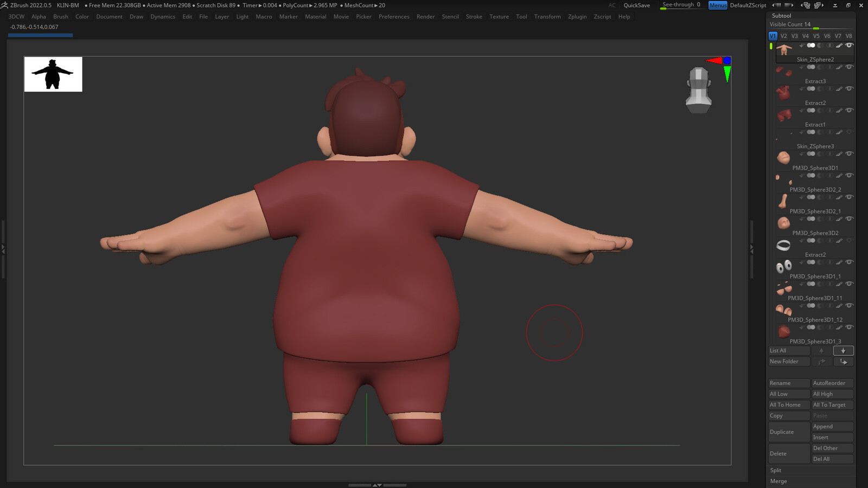Click the paintbrush icon on PM3D_Sphere3D1_12 ears row
This screenshot has width=868, height=488.
[839, 306]
